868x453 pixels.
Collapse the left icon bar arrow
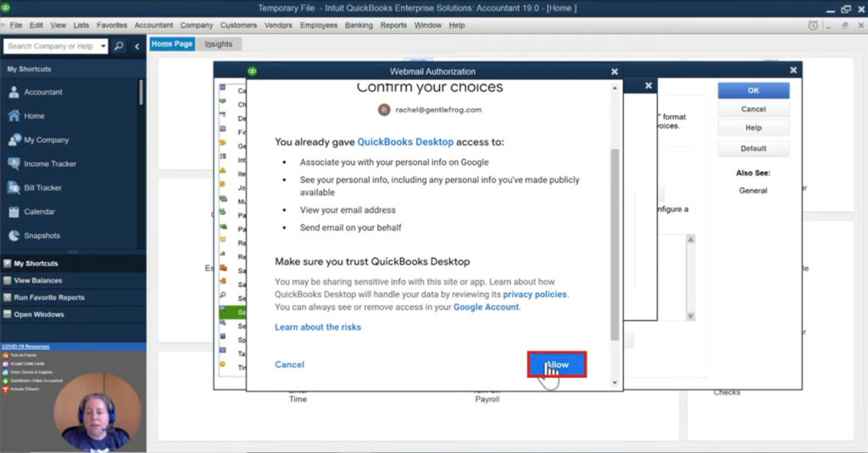click(x=137, y=46)
